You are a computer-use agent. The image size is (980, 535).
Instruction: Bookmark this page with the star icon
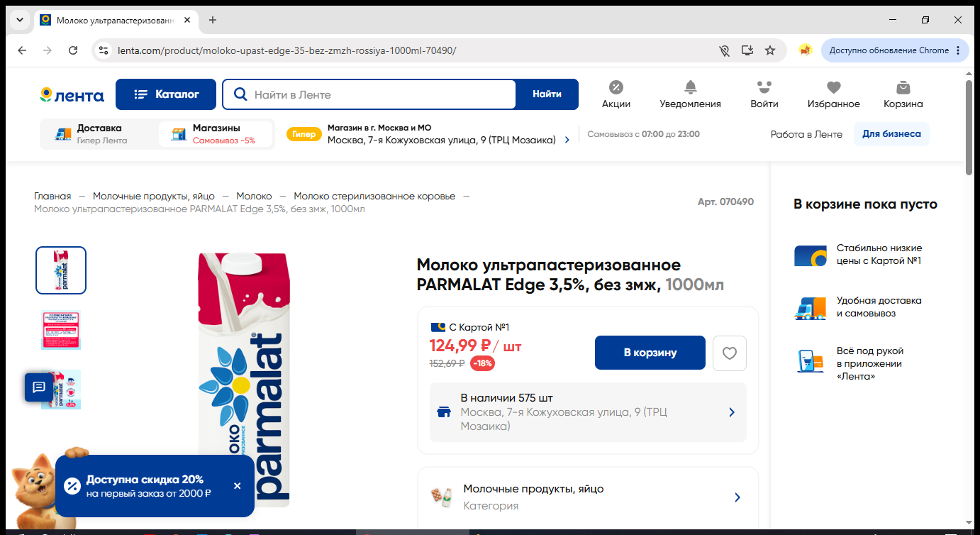[x=770, y=50]
